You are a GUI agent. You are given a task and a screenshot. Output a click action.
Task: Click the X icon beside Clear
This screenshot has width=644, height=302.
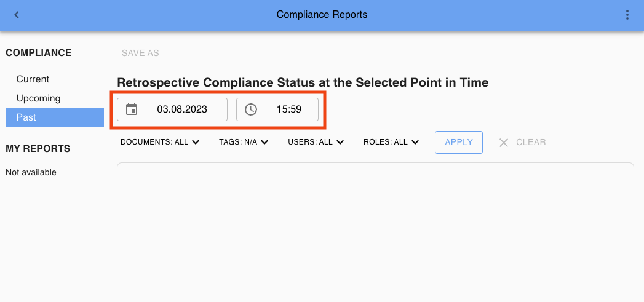(504, 142)
